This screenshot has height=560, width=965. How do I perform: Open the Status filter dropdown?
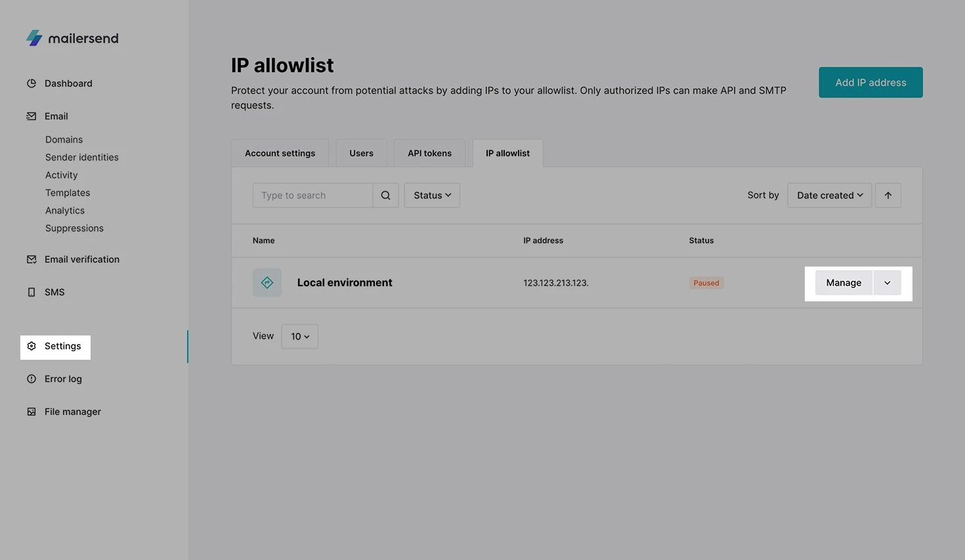click(x=432, y=196)
